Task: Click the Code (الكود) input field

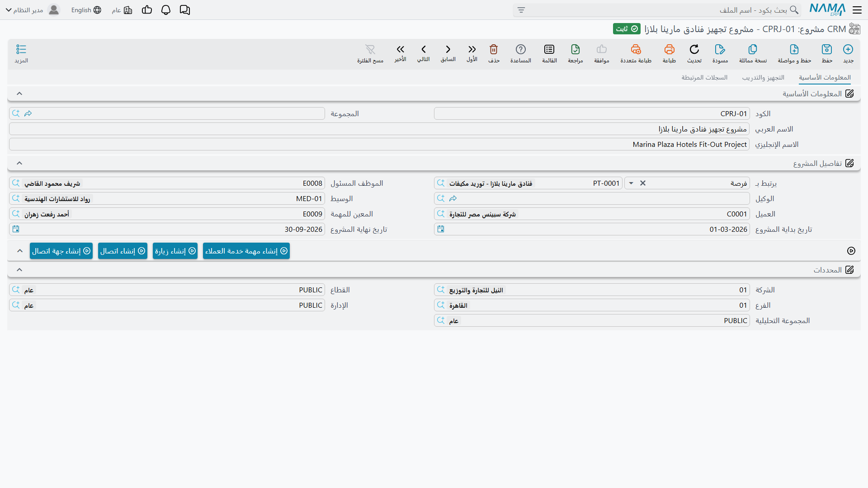Action: tap(592, 113)
